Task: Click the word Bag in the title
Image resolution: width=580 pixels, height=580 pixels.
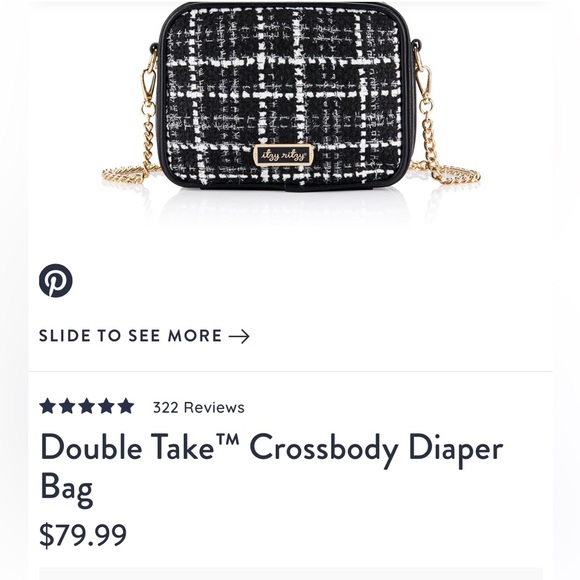Action: 67,489
